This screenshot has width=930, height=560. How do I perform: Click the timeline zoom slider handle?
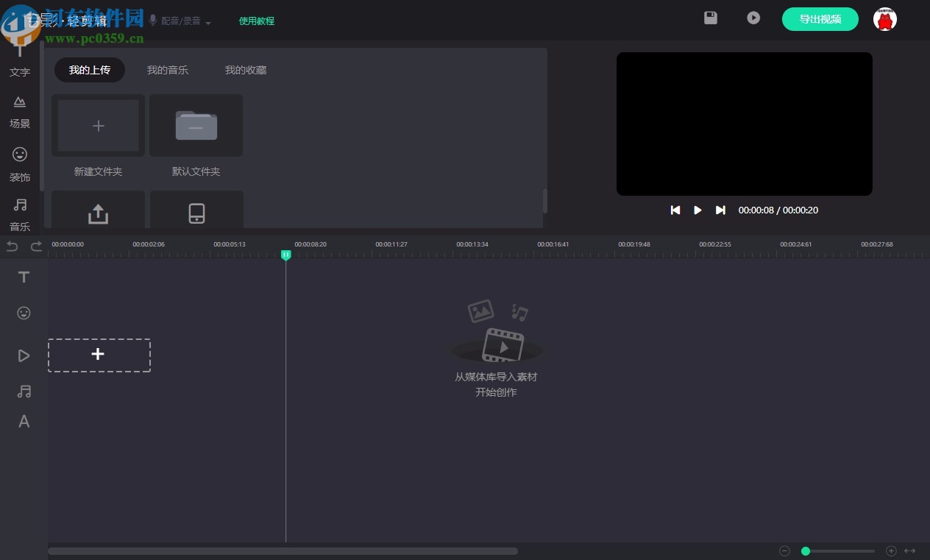coord(806,550)
